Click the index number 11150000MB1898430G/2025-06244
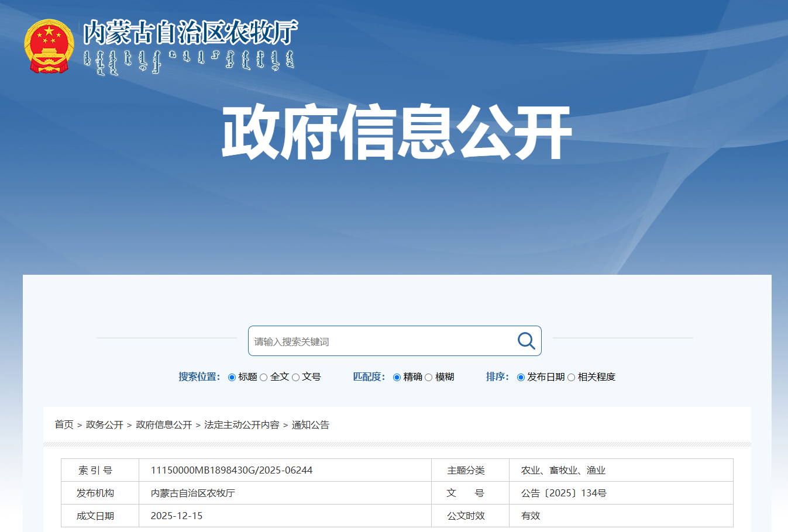The height and width of the screenshot is (532, 788). tap(232, 470)
